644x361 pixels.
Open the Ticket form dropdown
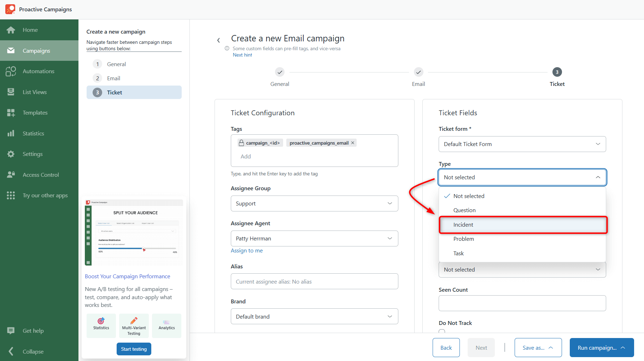pos(522,144)
